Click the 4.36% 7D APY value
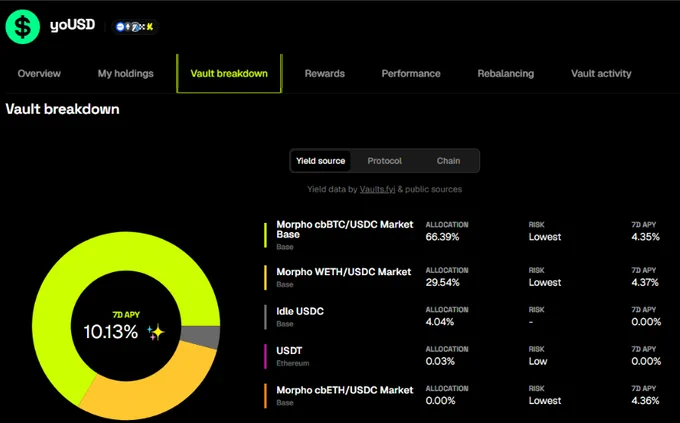This screenshot has height=423, width=680. coord(645,401)
